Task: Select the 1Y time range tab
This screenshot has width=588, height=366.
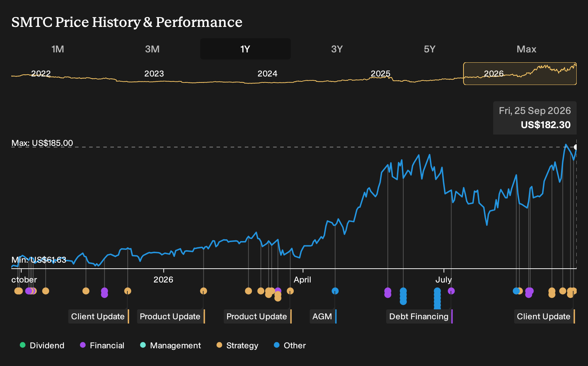Action: tap(246, 49)
